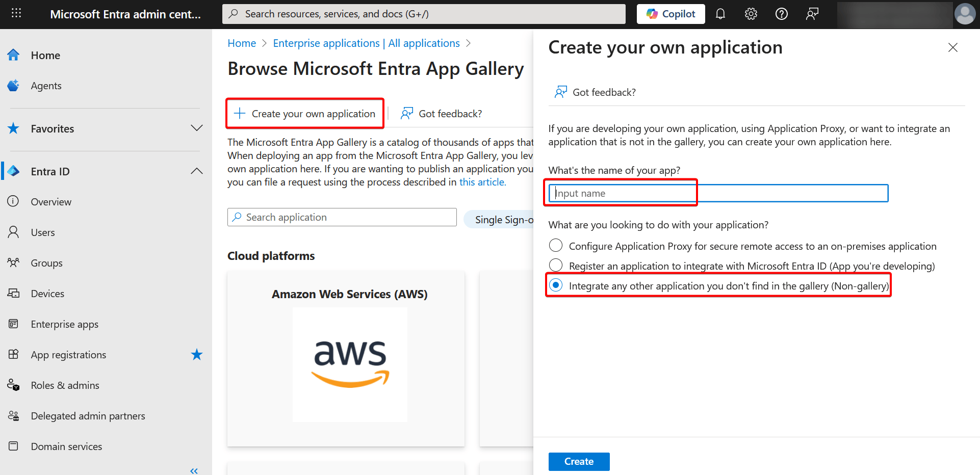Click the Entra ID diamond icon
Image resolution: width=980 pixels, height=475 pixels.
pos(14,171)
